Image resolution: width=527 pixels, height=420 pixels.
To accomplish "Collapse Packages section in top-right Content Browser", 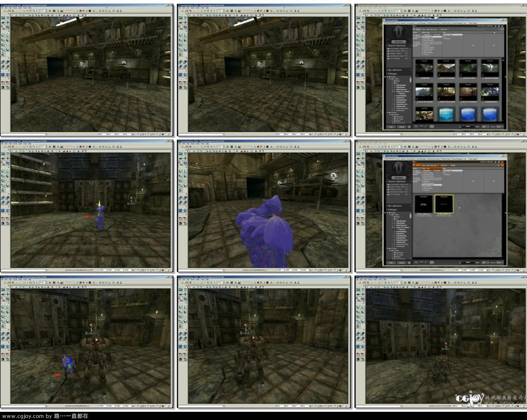I will click(x=387, y=74).
